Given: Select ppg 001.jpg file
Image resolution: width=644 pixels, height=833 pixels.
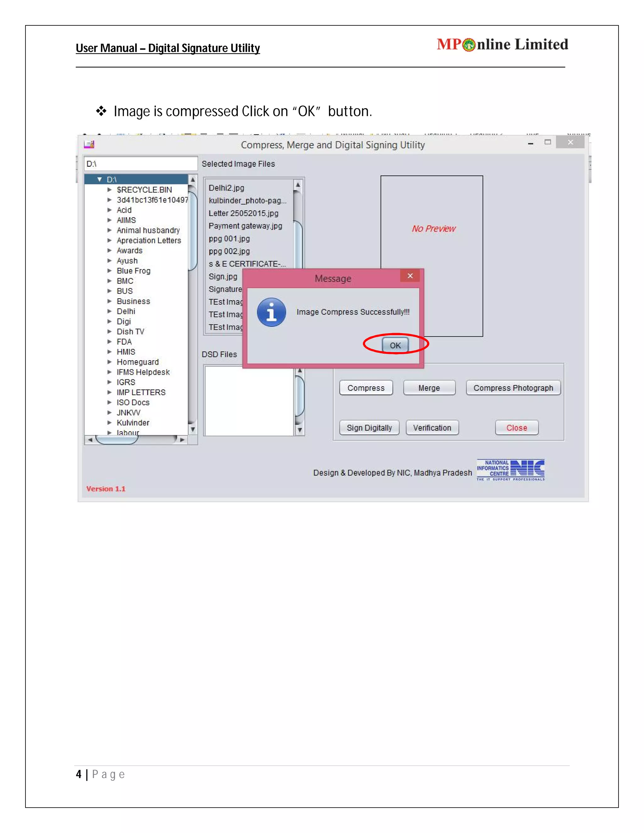Looking at the screenshot, I should tap(229, 238).
